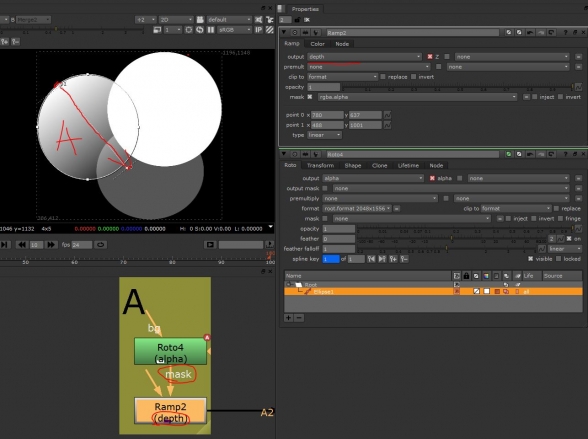This screenshot has height=439, width=588.
Task: Switch to the Ramp2 Color tab
Action: pyautogui.click(x=317, y=44)
